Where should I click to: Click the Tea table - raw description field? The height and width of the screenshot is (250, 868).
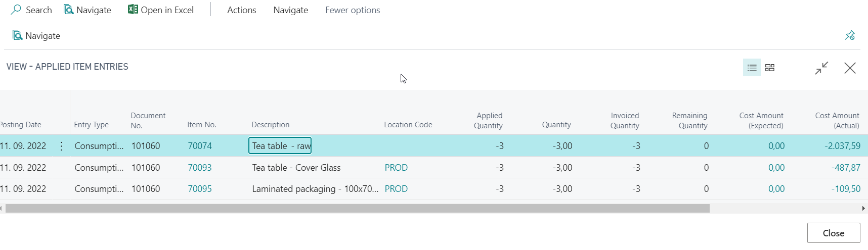(x=280, y=146)
